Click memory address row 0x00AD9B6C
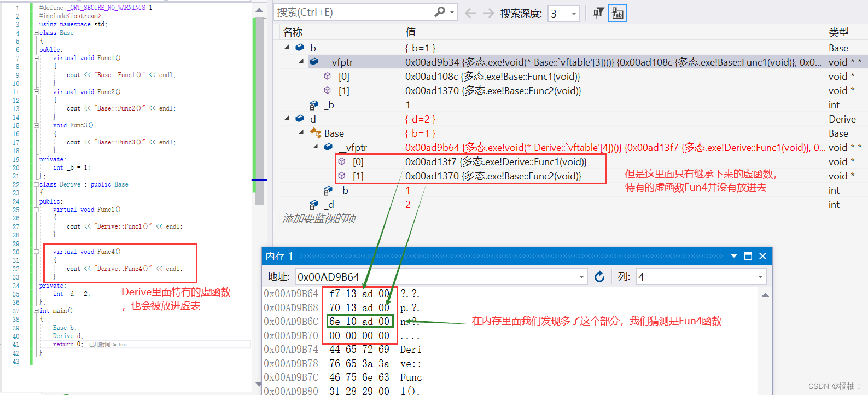The height and width of the screenshot is (395, 868). tap(291, 322)
